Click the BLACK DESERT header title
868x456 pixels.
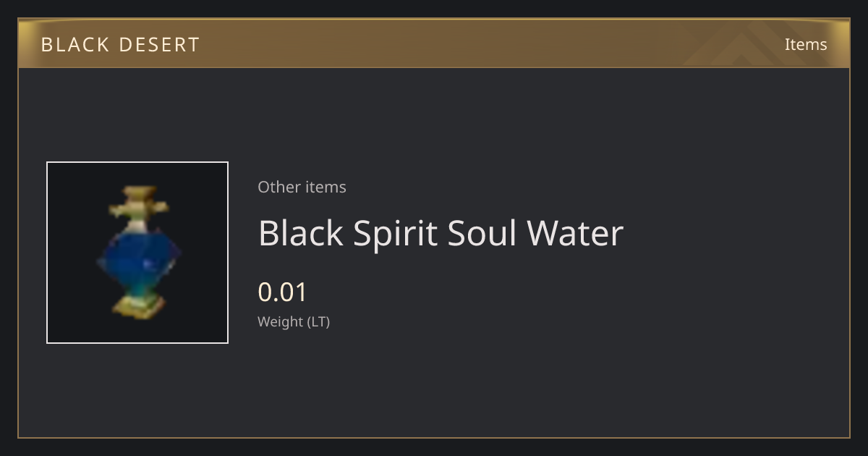tap(120, 44)
